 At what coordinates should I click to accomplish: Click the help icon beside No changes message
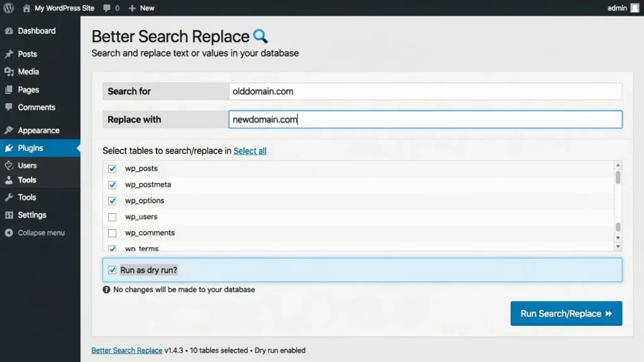tap(106, 290)
